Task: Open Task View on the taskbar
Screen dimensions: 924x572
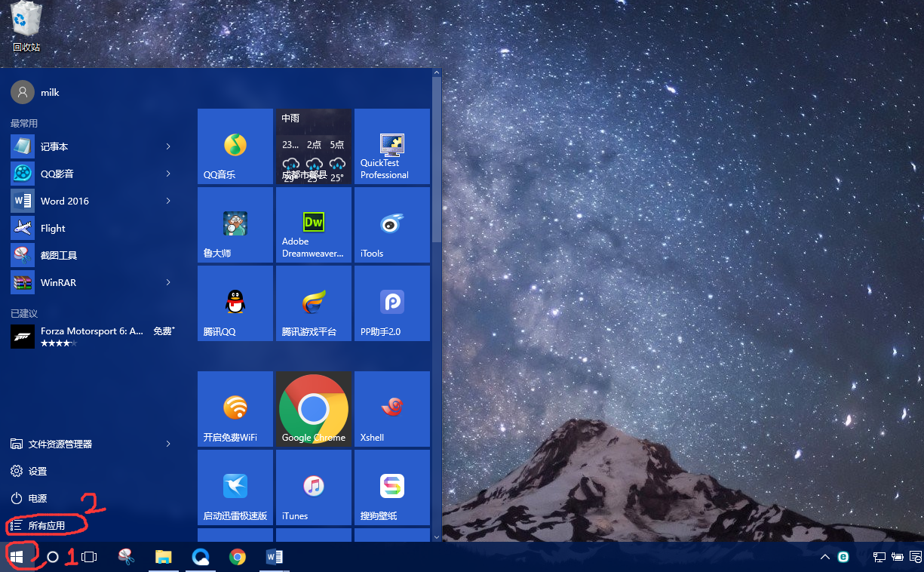Action: [x=89, y=557]
